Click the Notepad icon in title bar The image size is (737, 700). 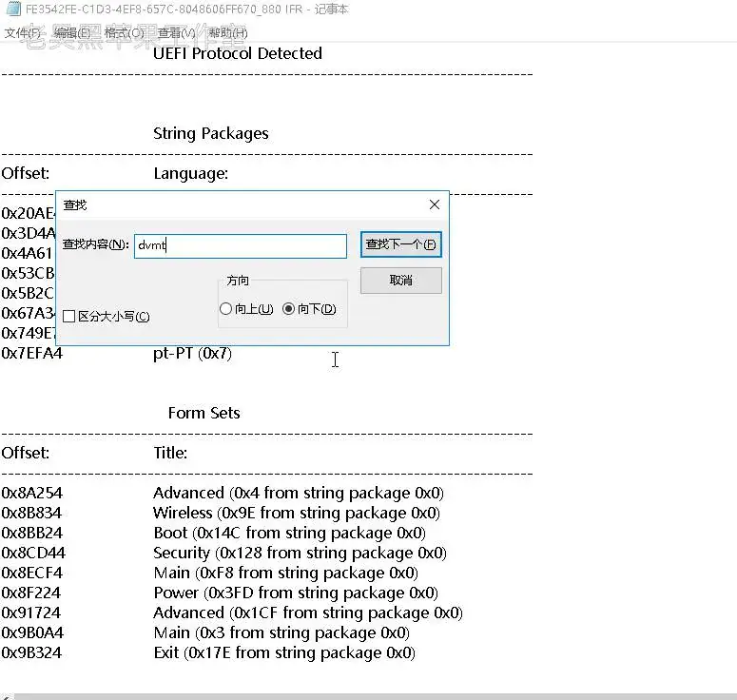click(13, 9)
